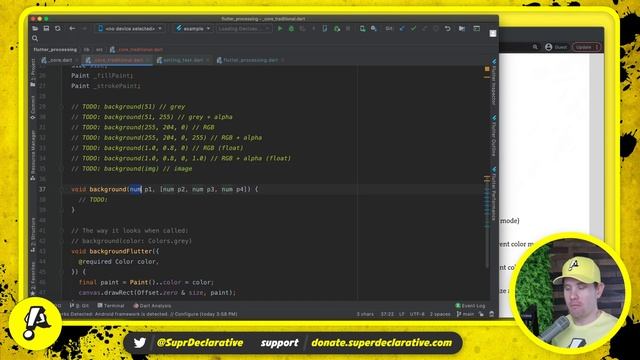Click line number 37 in gutter
The width and height of the screenshot is (640, 360).
[x=42, y=189]
